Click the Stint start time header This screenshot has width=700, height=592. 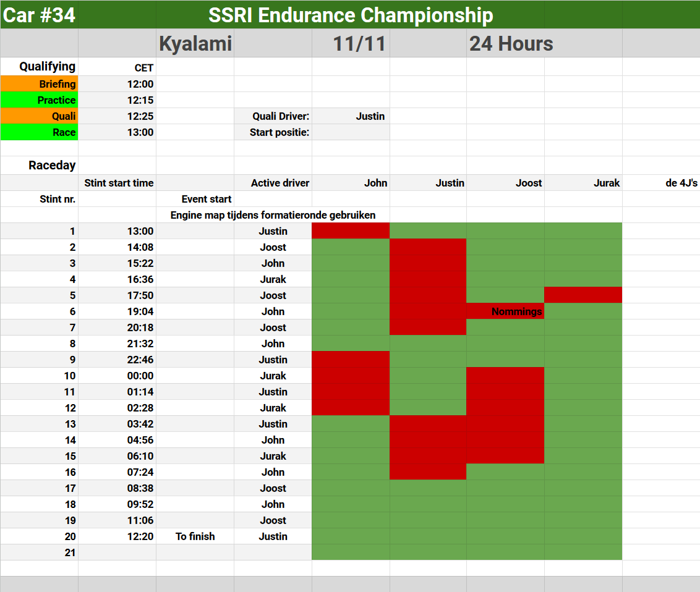coord(117,183)
